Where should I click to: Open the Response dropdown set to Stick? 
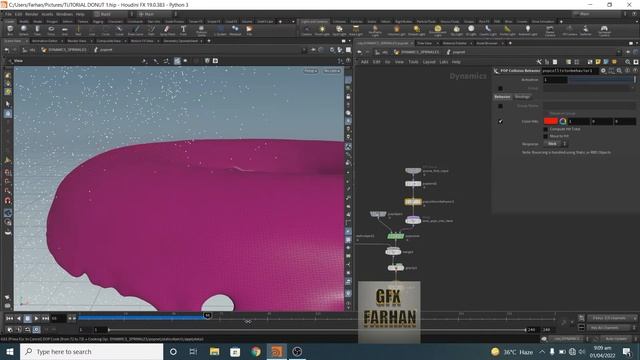point(556,144)
